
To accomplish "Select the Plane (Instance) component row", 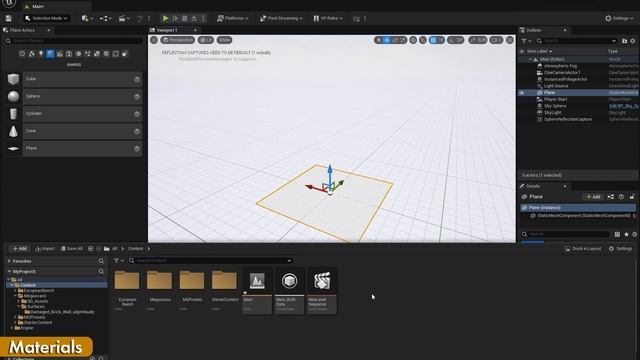I will click(x=578, y=208).
